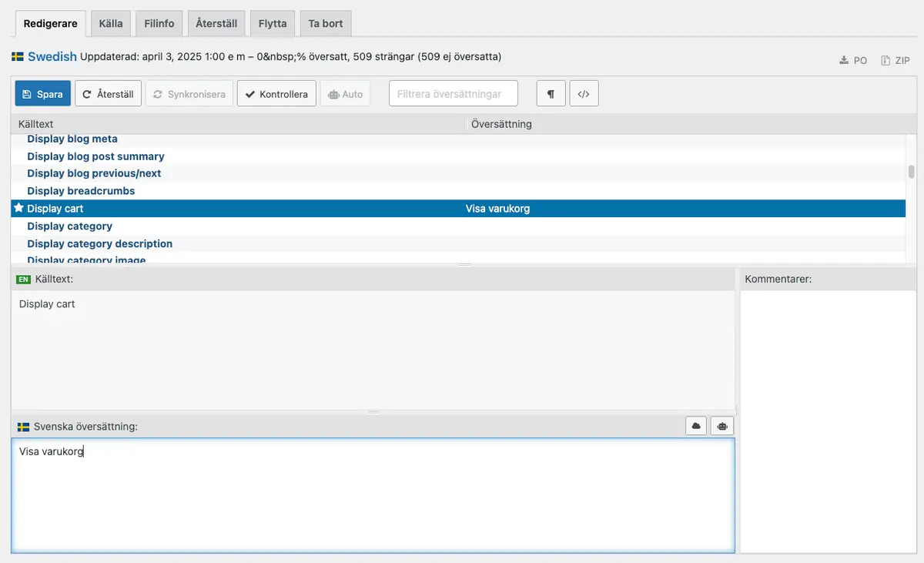The width and height of the screenshot is (924, 563).
Task: Toggle code view button
Action: (x=584, y=94)
